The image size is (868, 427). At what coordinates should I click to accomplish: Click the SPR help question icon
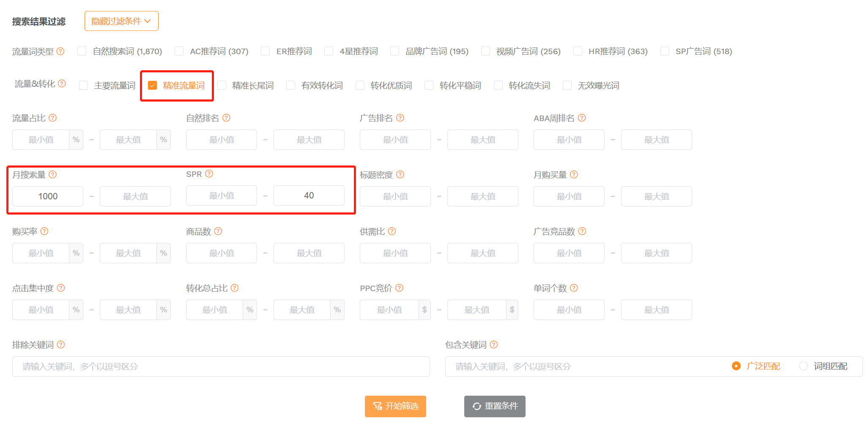[209, 174]
